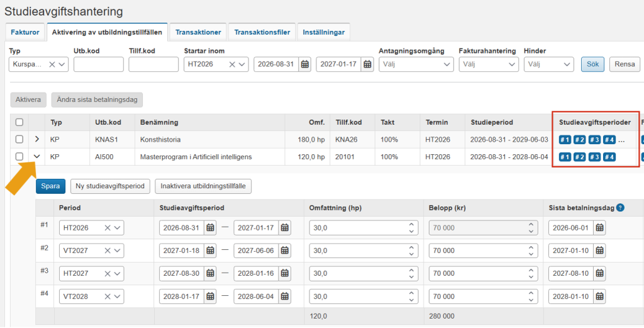
Task: Check the Masterprogram i Artificiell intelligens checkbox
Action: pyautogui.click(x=19, y=157)
